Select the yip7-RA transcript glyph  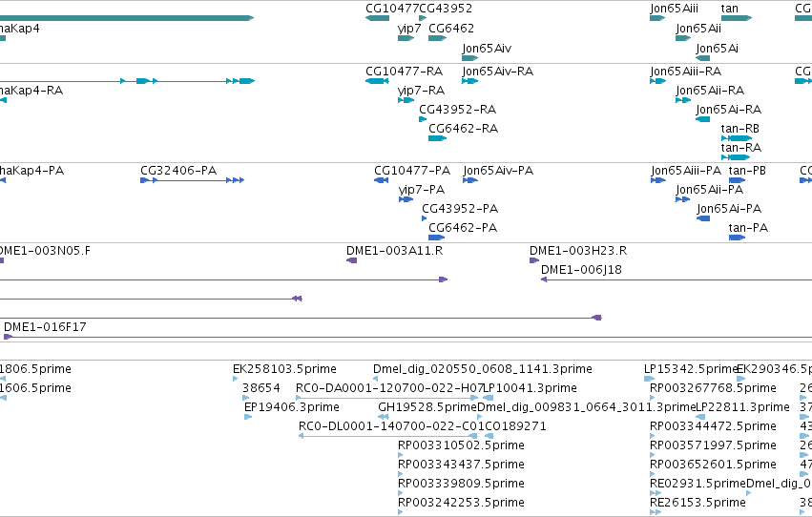click(x=406, y=100)
